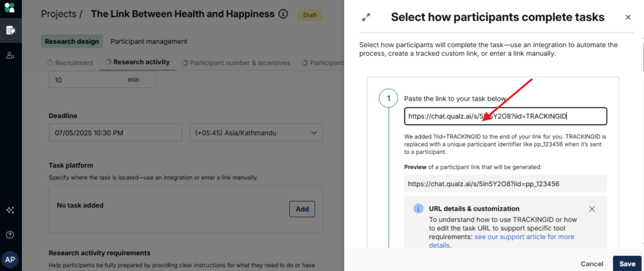Open the projects icon in the sidebar
The image size is (644, 271).
click(10, 30)
